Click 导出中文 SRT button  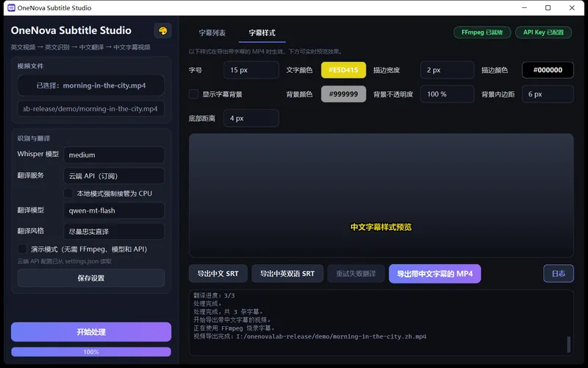pos(218,274)
